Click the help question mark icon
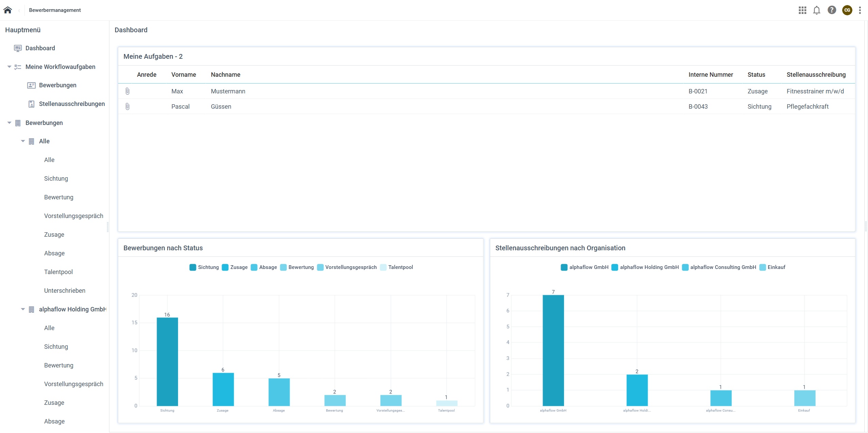Image resolution: width=868 pixels, height=433 pixels. (832, 10)
